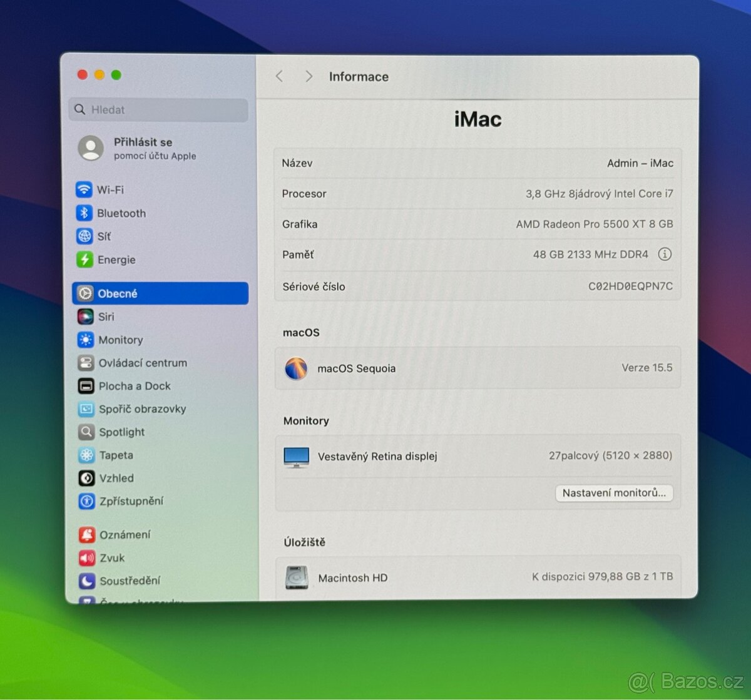This screenshot has width=751, height=700.
Task: Click the memory info icon
Action: [x=665, y=254]
